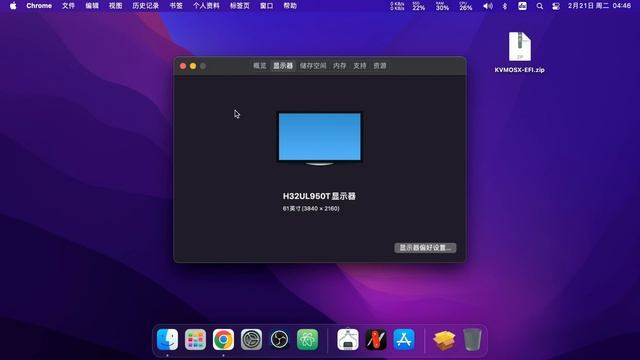Click the 3840 × 2160 resolution text
Viewport: 640px width, 360px height.
320,209
